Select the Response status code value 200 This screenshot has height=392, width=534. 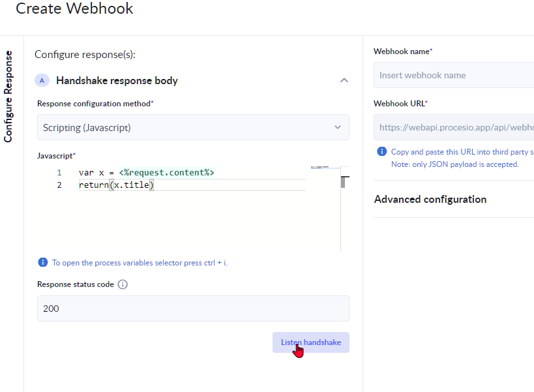pyautogui.click(x=193, y=308)
